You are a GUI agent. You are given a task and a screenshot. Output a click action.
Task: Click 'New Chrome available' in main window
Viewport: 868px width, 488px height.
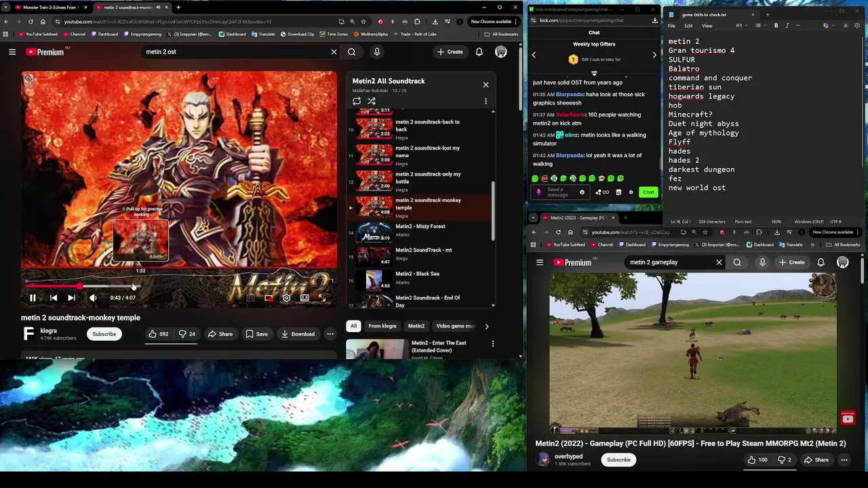point(493,22)
